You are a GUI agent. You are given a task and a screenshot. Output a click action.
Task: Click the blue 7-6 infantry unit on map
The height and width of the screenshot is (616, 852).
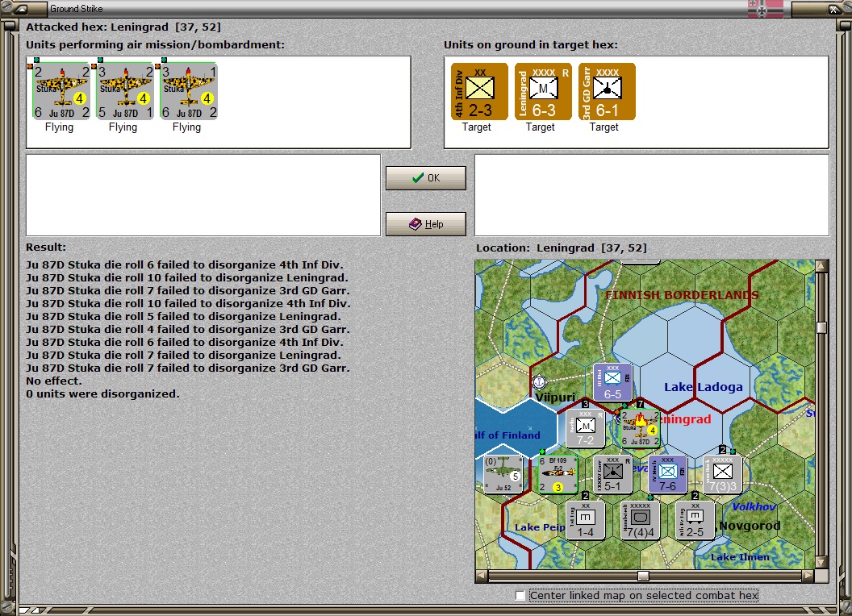(667, 474)
